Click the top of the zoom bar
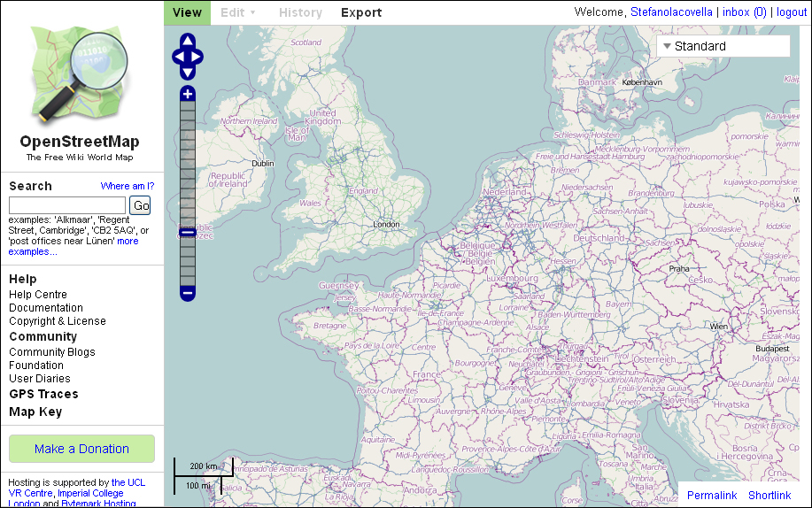Image resolution: width=812 pixels, height=508 pixels. (x=188, y=105)
